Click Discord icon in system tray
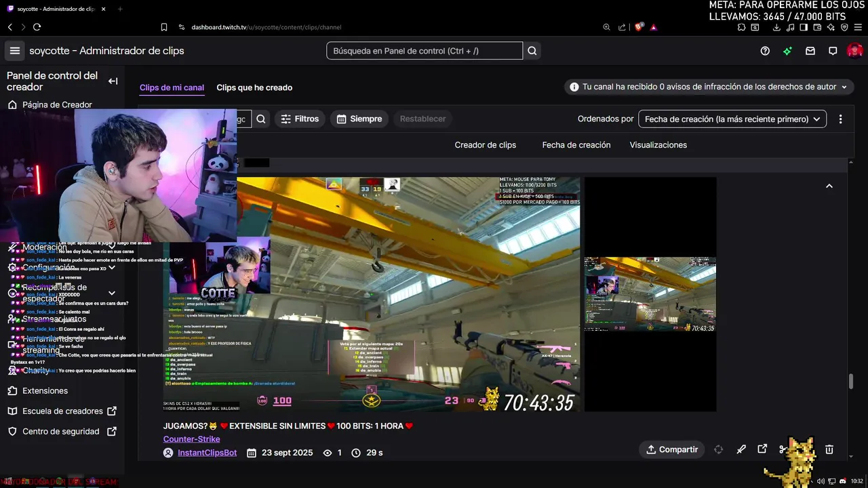The image size is (868, 488). [x=843, y=481]
